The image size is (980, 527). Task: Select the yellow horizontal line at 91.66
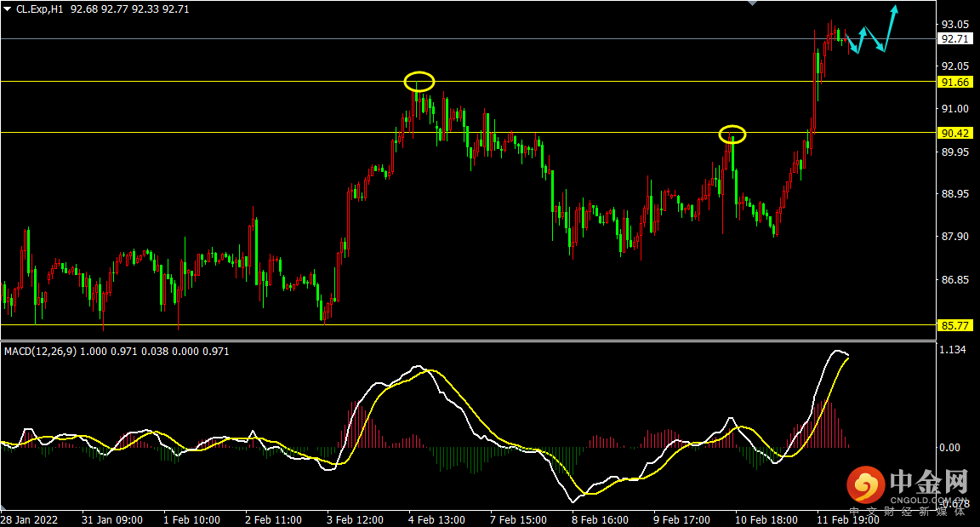469,81
